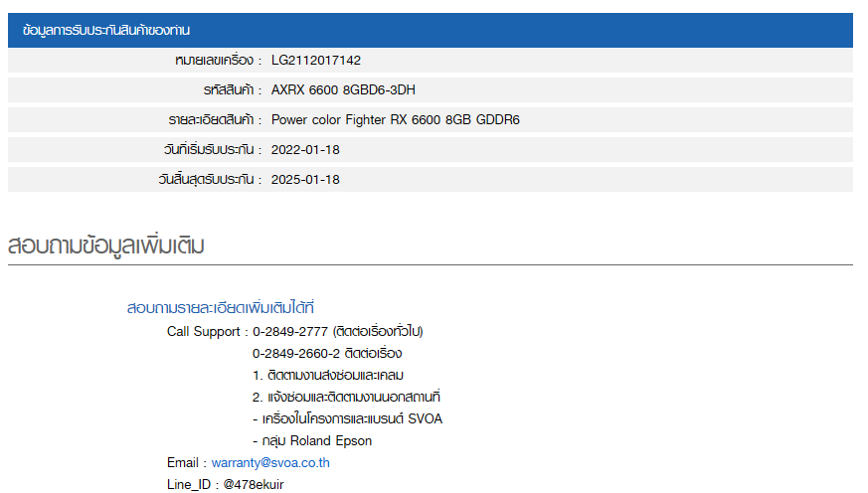
Task: Click the สอบถามข้อมูลเพิ่มเติม heading
Action: coord(106,246)
